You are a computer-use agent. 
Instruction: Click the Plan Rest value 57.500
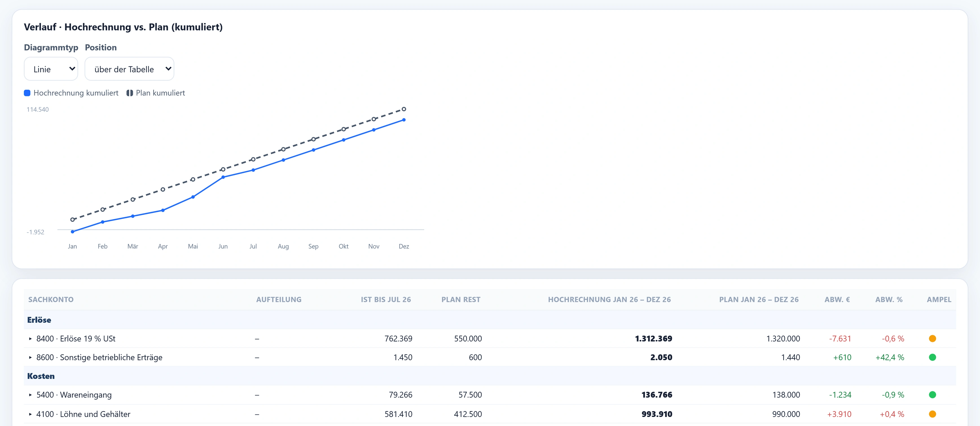click(x=470, y=395)
